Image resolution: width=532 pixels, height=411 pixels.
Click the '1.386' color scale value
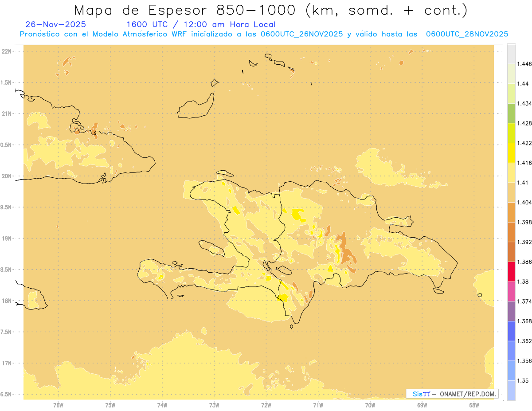pos(524,262)
